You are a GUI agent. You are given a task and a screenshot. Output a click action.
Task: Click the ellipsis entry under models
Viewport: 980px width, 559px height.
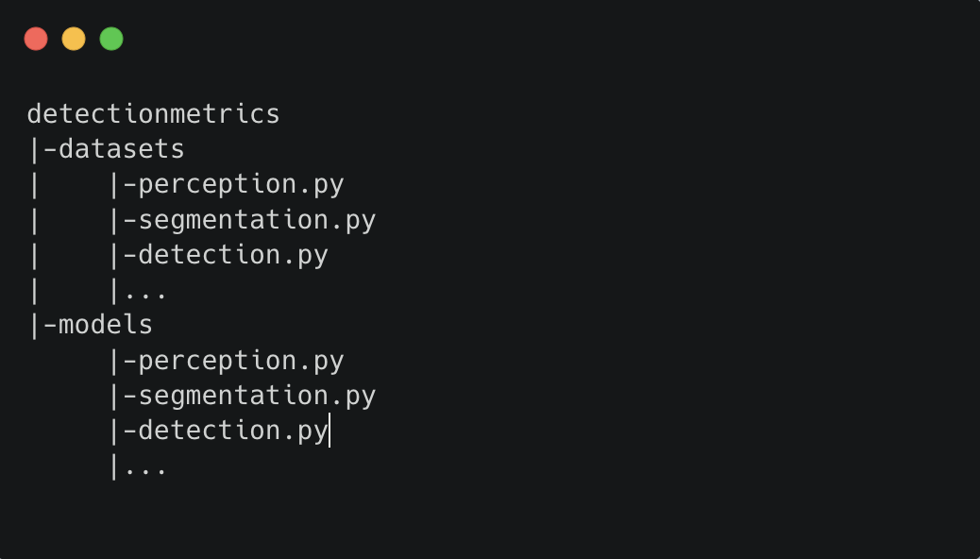point(145,467)
